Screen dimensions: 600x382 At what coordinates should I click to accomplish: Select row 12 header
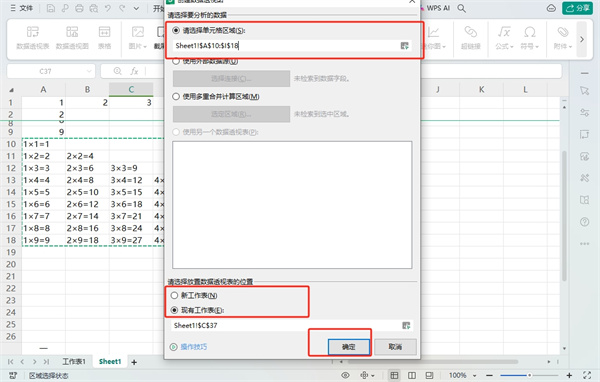[11, 168]
